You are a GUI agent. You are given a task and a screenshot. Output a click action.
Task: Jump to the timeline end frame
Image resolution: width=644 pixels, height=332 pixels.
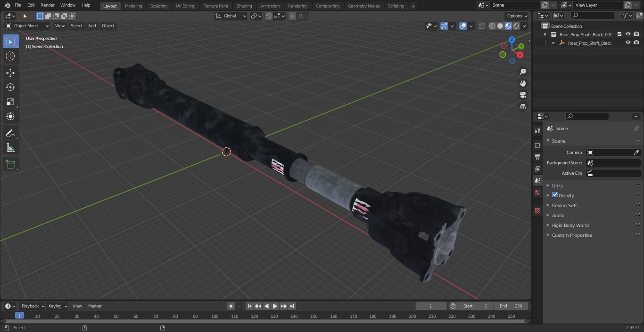click(292, 306)
